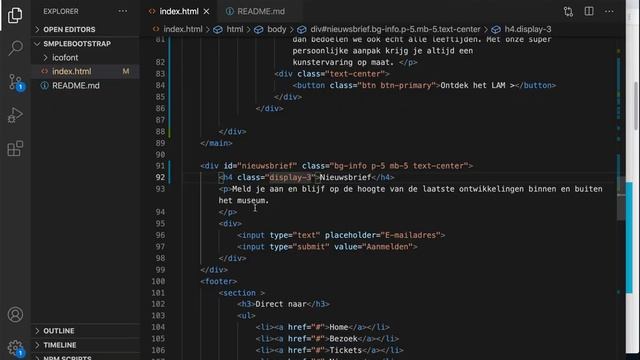The height and width of the screenshot is (360, 640).
Task: Click "Home" link text on line 104
Action: click(x=339, y=327)
